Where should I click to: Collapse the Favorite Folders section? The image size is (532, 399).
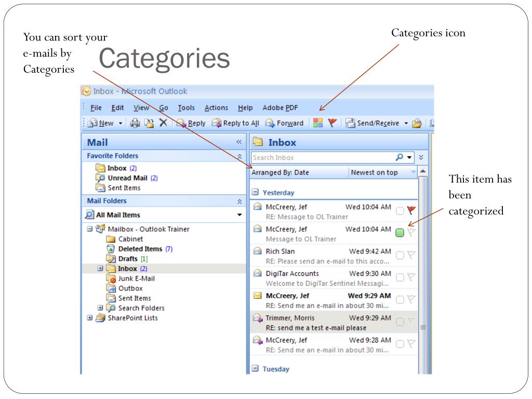pyautogui.click(x=240, y=156)
